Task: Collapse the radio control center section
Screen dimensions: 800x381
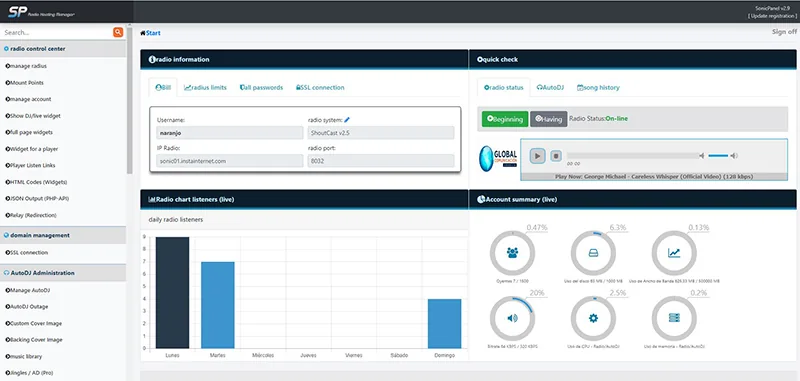Action: click(63, 49)
